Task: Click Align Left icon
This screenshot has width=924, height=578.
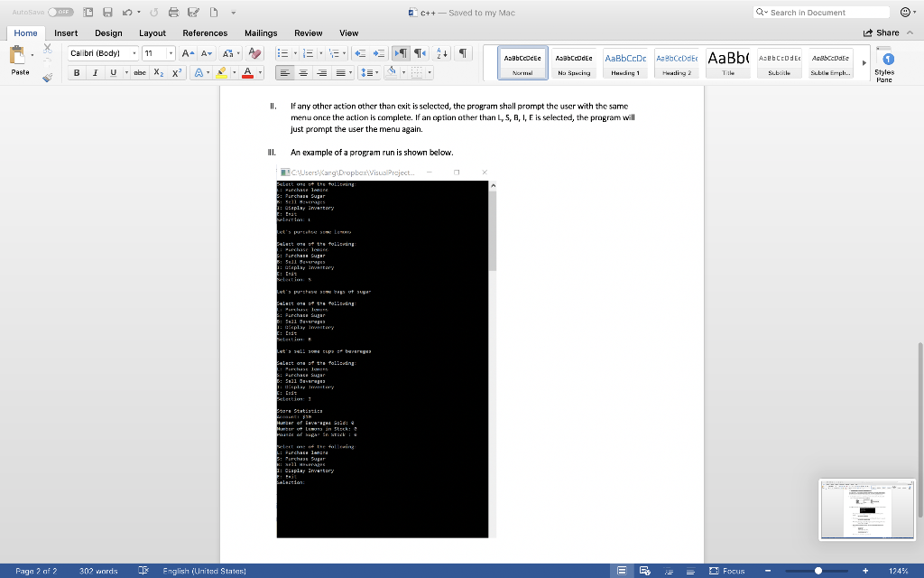Action: click(x=284, y=72)
